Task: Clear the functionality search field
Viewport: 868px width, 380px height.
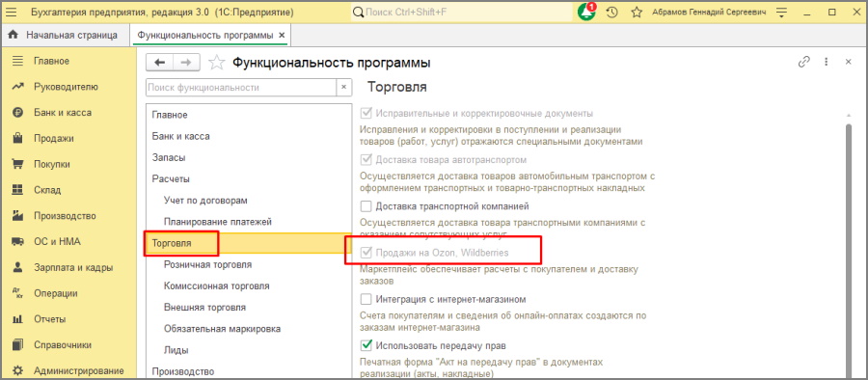Action: 343,88
